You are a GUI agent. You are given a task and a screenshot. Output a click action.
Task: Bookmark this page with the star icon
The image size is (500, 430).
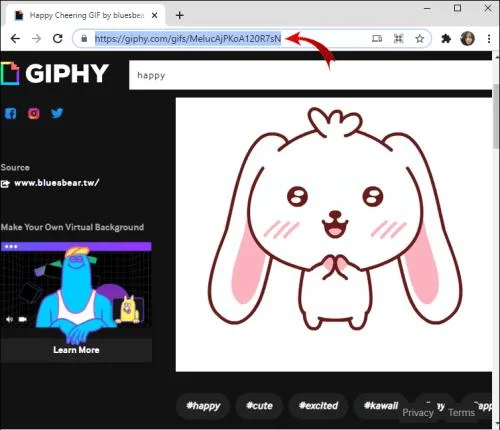coord(419,39)
